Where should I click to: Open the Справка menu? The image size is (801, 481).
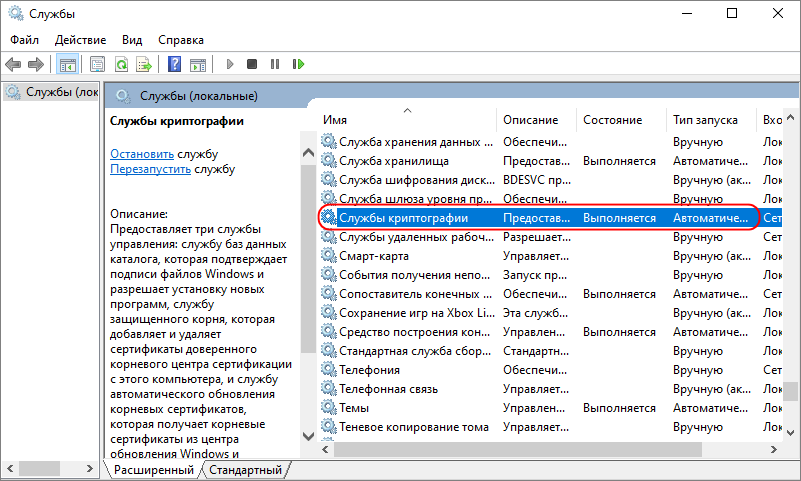click(x=181, y=39)
